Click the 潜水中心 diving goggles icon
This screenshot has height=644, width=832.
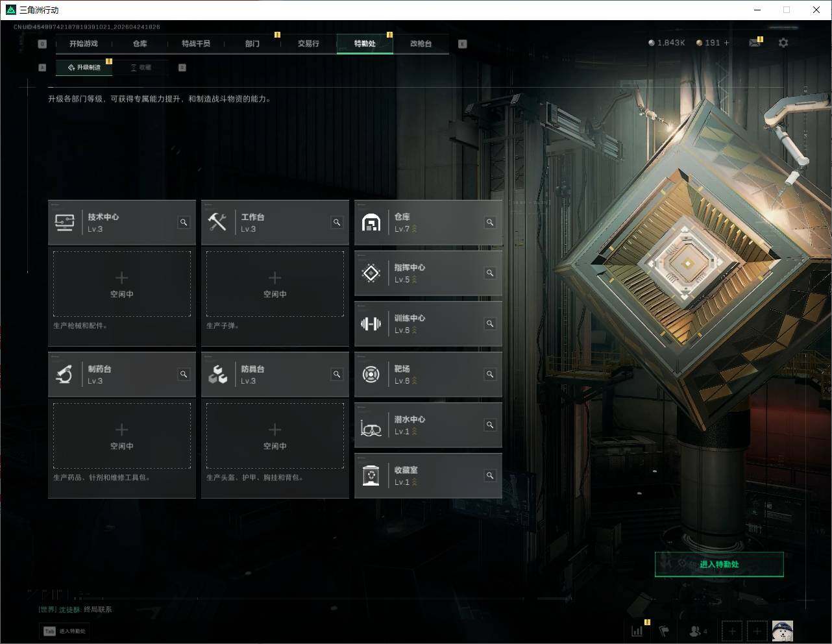click(x=371, y=427)
